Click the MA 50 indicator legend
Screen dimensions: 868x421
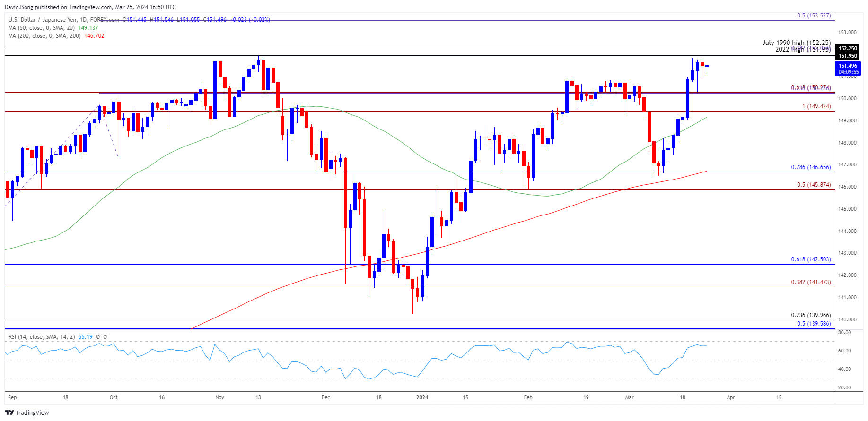[43, 28]
